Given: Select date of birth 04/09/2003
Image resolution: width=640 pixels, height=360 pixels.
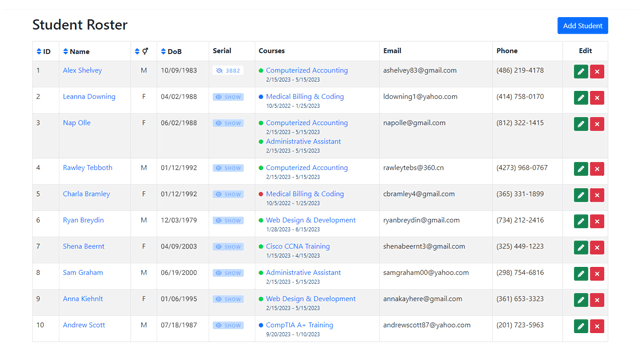Looking at the screenshot, I should coord(179,246).
